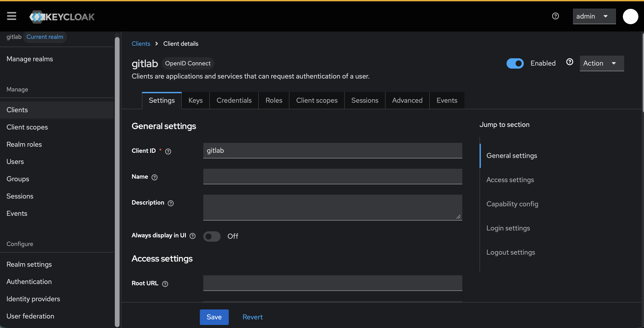
Task: Click the Revert button
Action: pyautogui.click(x=253, y=317)
